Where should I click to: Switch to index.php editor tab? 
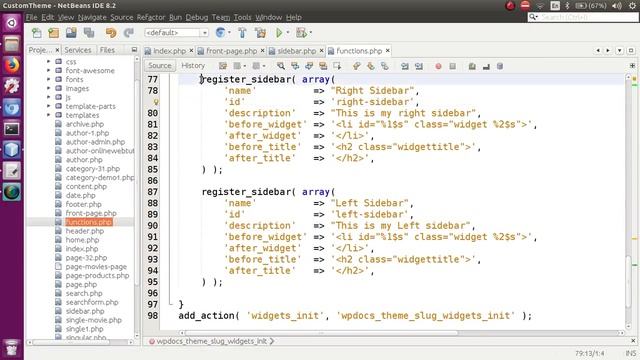coord(169,51)
